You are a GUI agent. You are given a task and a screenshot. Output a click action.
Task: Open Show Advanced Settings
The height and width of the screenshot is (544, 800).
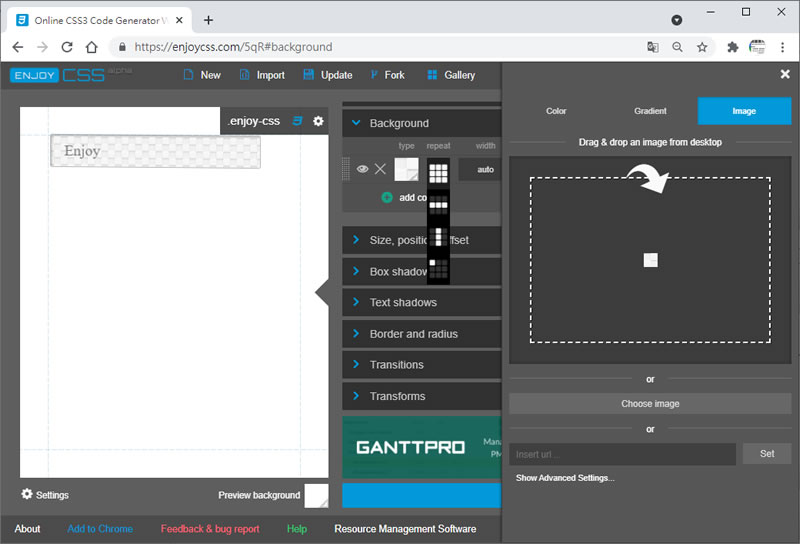[x=565, y=478]
